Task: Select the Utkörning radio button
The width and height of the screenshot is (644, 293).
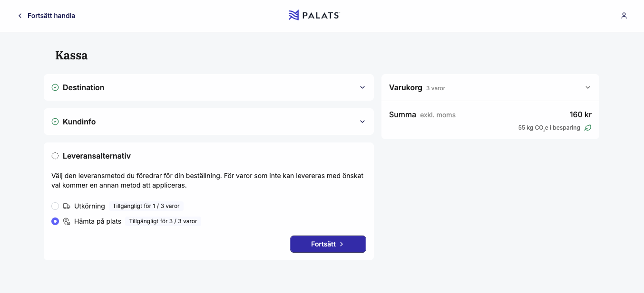Action: [x=55, y=206]
